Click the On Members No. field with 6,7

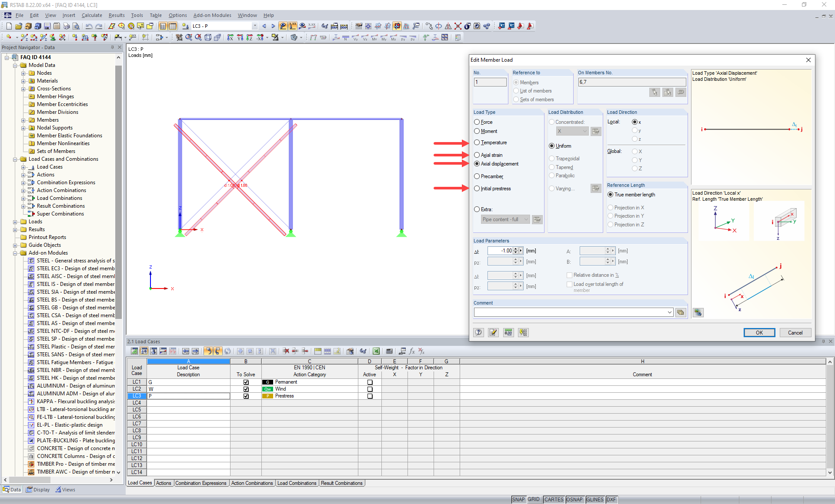pyautogui.click(x=632, y=82)
